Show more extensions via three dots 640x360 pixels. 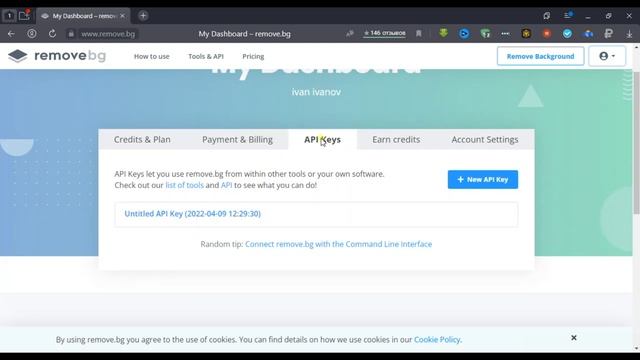[505, 34]
